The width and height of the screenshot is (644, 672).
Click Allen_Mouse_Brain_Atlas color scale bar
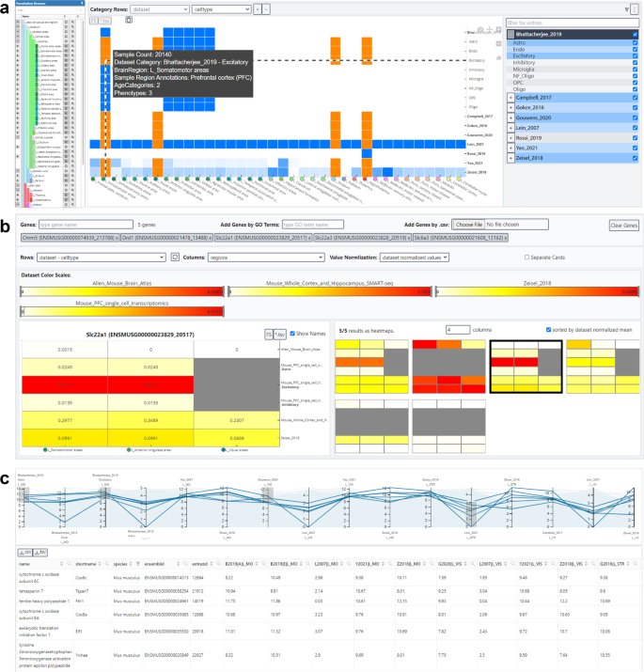pos(122,292)
